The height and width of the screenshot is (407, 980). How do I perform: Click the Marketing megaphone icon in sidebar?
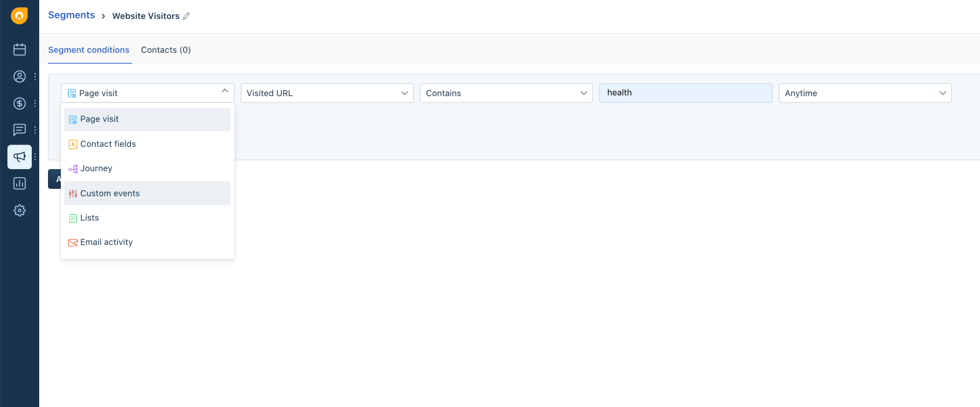pyautogui.click(x=20, y=157)
